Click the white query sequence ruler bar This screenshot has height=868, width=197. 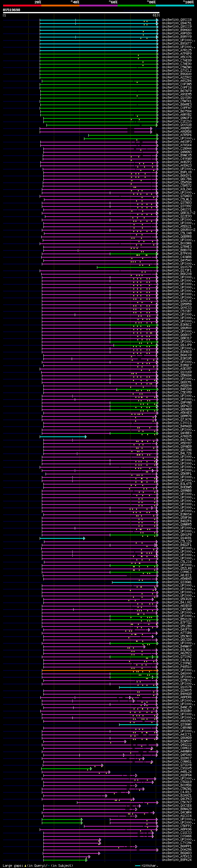click(81, 12)
